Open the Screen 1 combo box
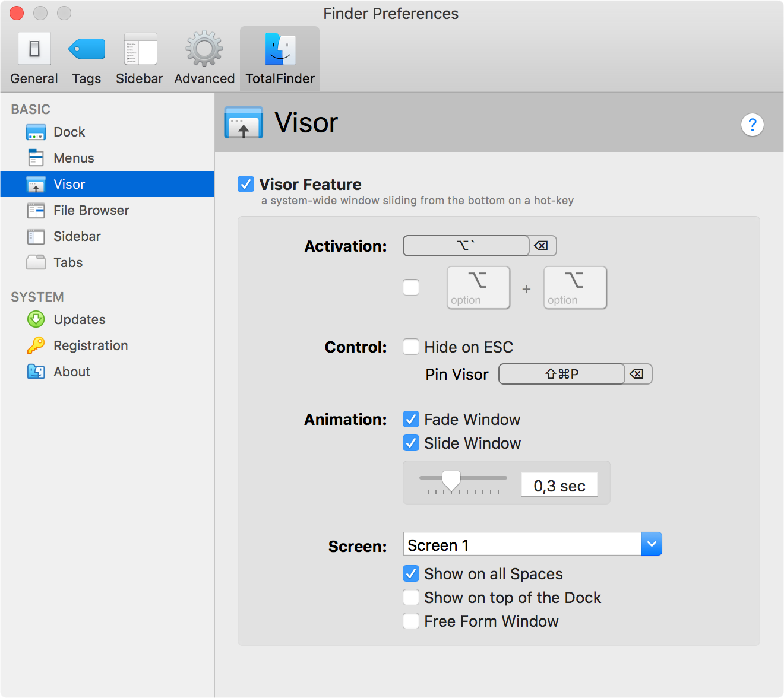 (x=522, y=544)
